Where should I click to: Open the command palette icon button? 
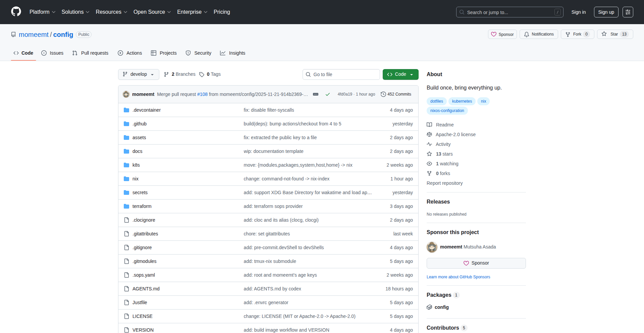tap(628, 12)
